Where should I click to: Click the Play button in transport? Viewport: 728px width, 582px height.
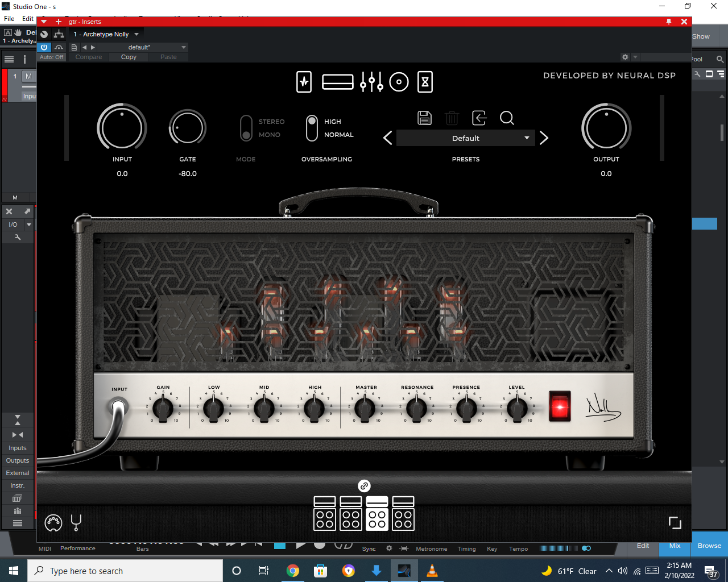pyautogui.click(x=301, y=544)
